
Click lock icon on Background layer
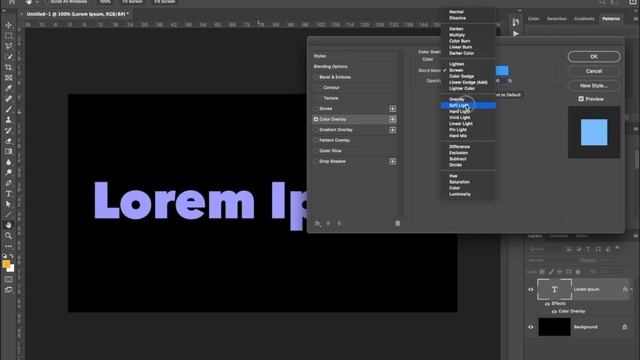[x=624, y=327]
